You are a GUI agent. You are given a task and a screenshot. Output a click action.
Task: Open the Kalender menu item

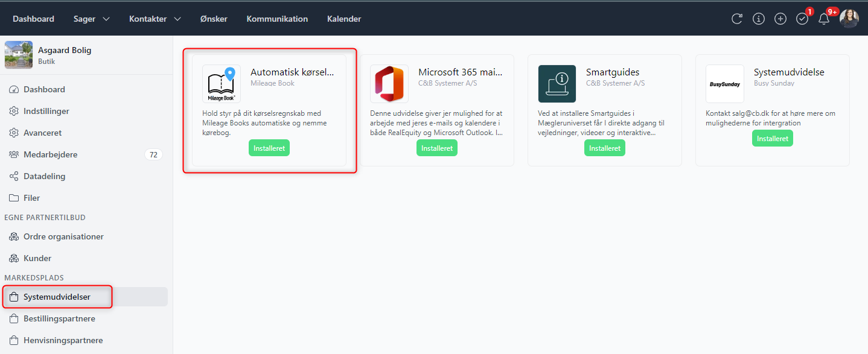pyautogui.click(x=344, y=19)
